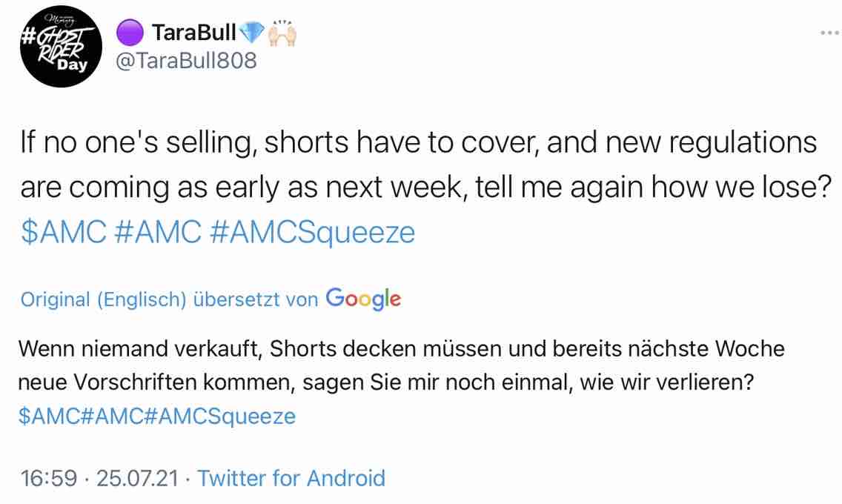Click the 25.07.21 tweet date
This screenshot has height=504, width=842.
click(138, 478)
